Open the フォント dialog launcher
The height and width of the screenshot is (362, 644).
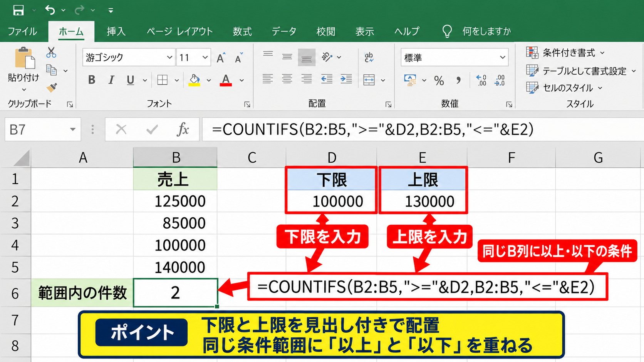[x=247, y=104]
